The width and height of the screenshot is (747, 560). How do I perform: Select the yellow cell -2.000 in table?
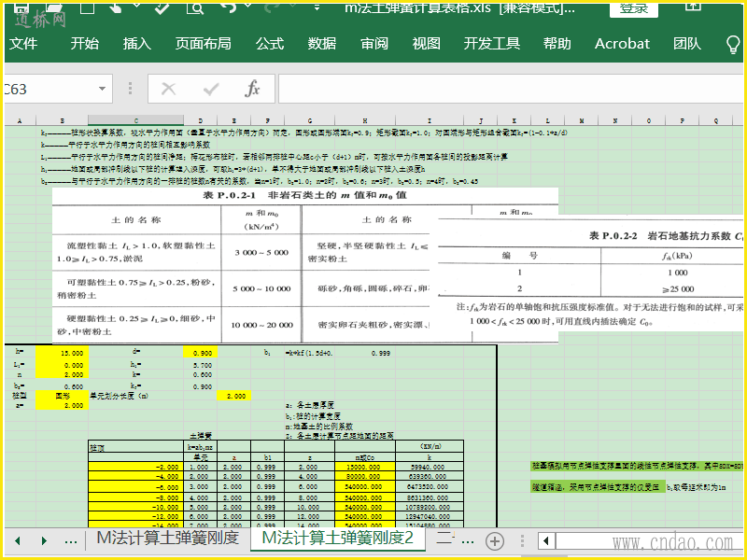[135, 467]
